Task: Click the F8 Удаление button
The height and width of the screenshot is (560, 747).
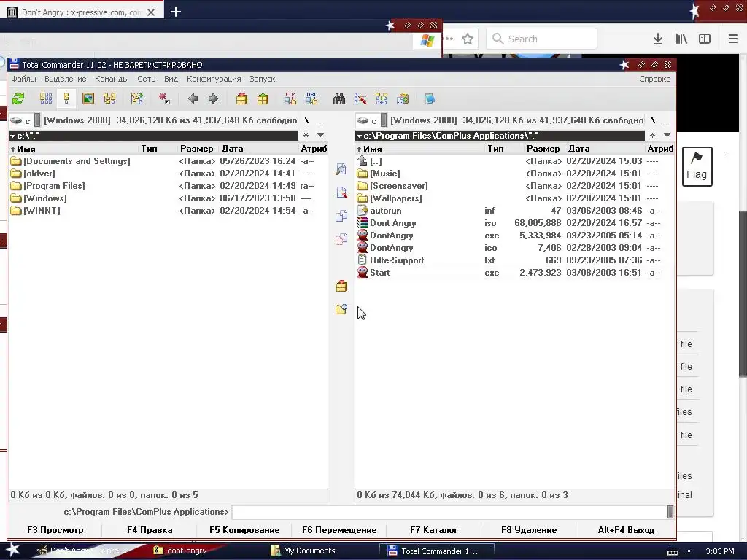Action: (x=529, y=530)
